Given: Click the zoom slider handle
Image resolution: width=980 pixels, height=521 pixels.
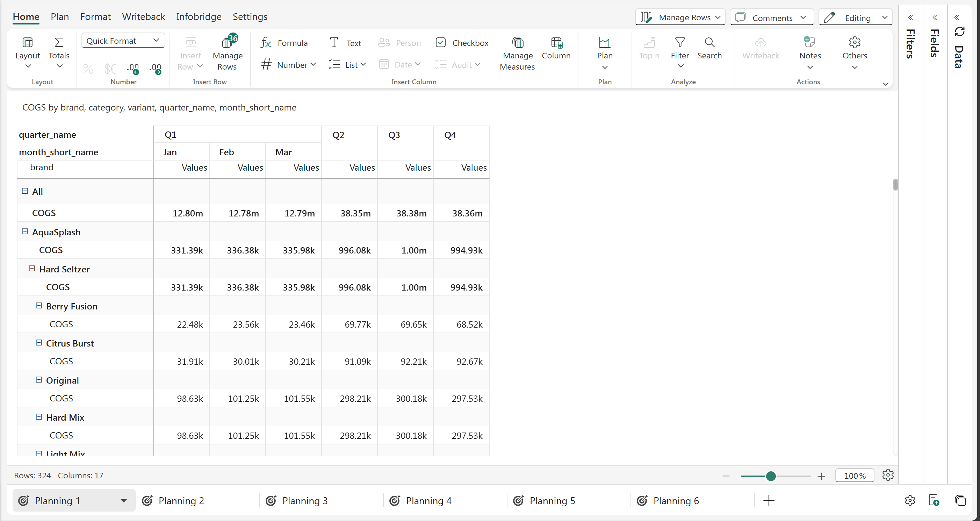Looking at the screenshot, I should point(771,476).
